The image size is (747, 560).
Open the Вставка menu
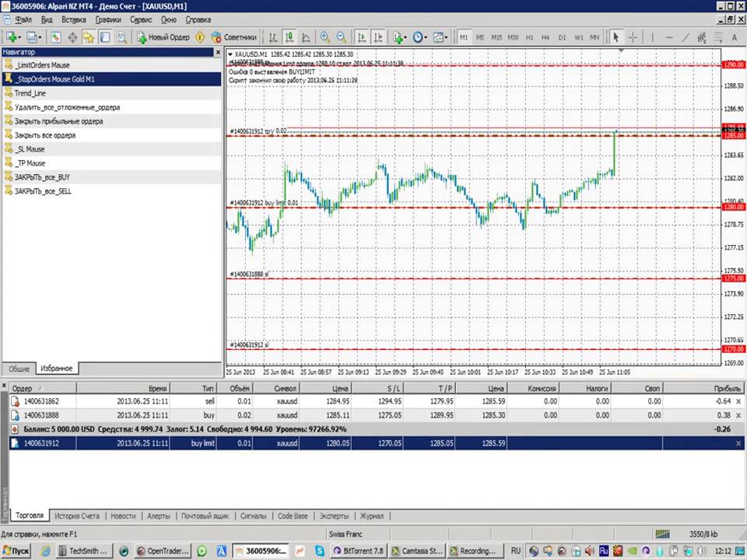pyautogui.click(x=74, y=19)
